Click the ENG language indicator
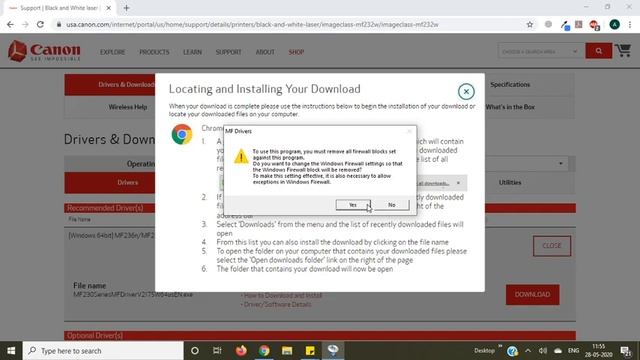Screen dimensions: 640x360 click(573, 351)
